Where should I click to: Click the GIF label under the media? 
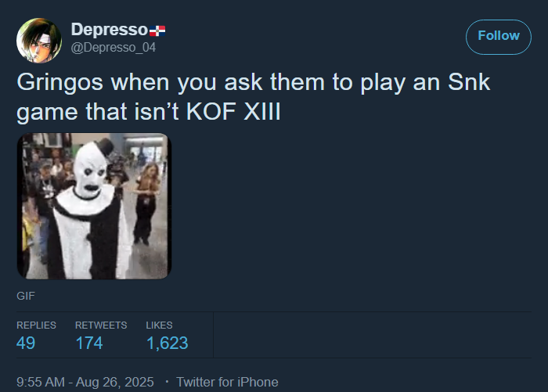26,296
